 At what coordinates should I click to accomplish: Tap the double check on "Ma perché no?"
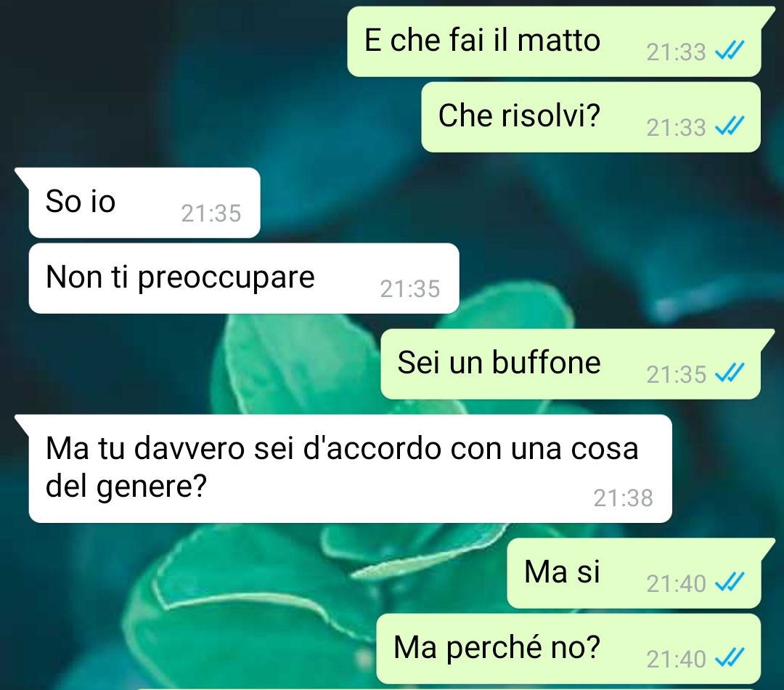(730, 657)
